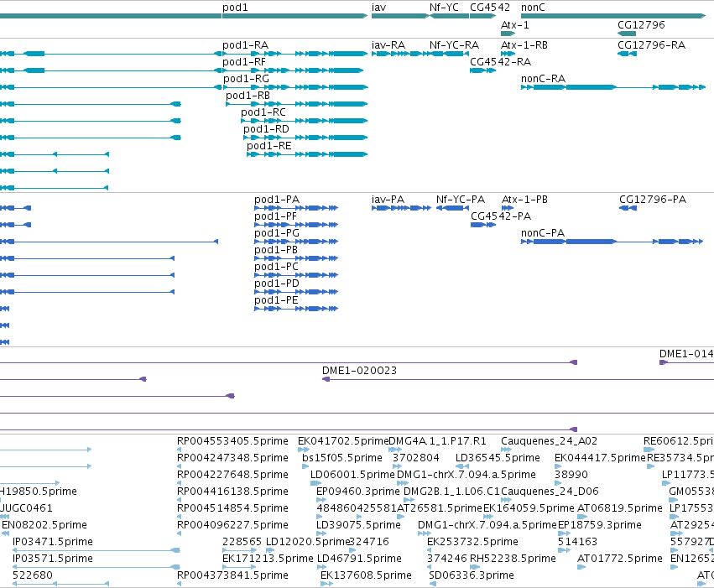Open the pod1-RE transcript label

269,146
